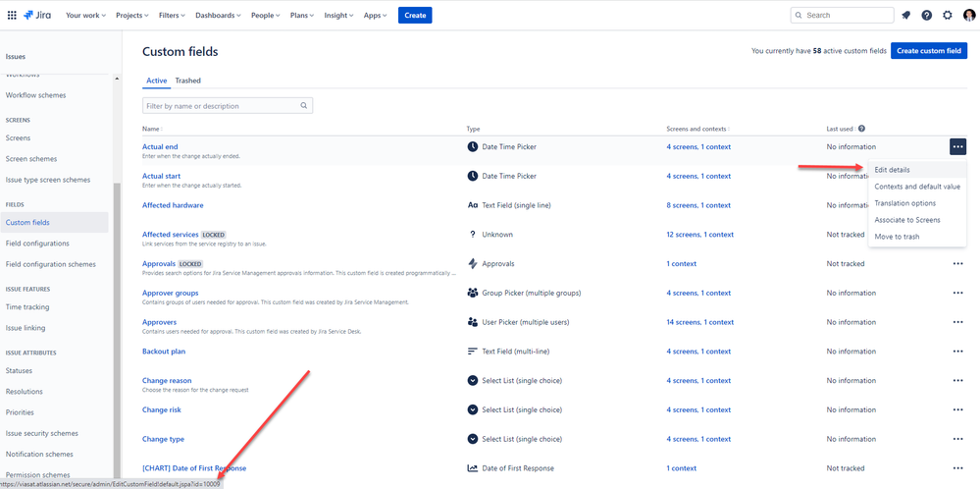Click the Create button in top bar
The image size is (980, 489).
click(x=415, y=15)
